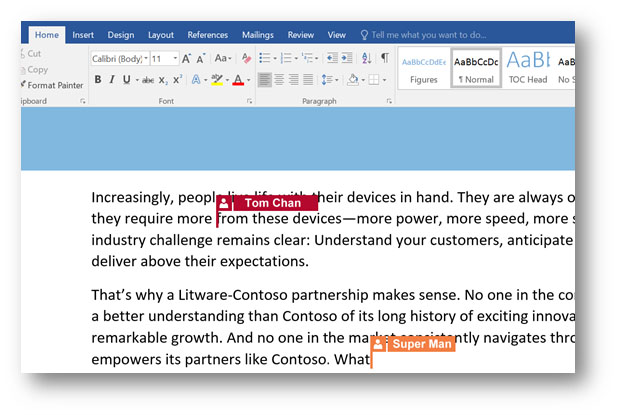Screen dimensions: 617x415
Task: Toggle strikethrough text formatting
Action: [x=147, y=80]
